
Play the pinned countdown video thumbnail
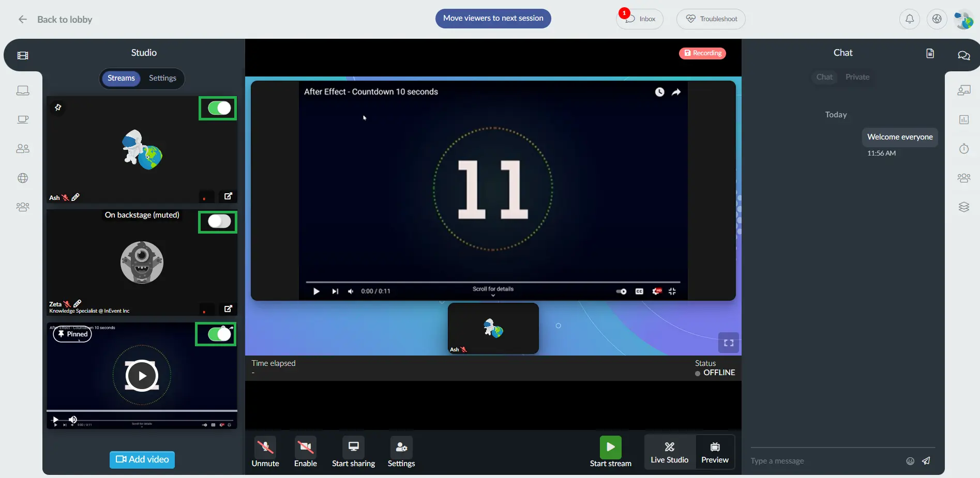(142, 376)
